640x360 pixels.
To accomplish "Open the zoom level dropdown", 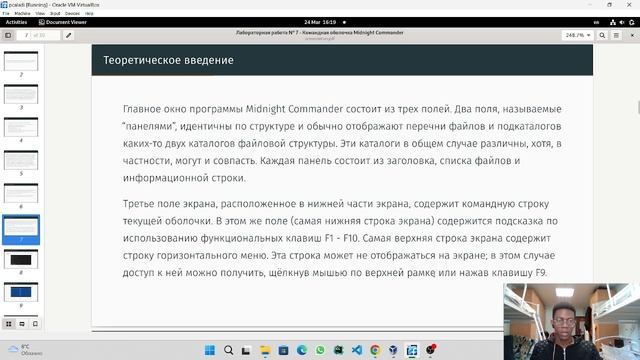I will click(x=578, y=36).
